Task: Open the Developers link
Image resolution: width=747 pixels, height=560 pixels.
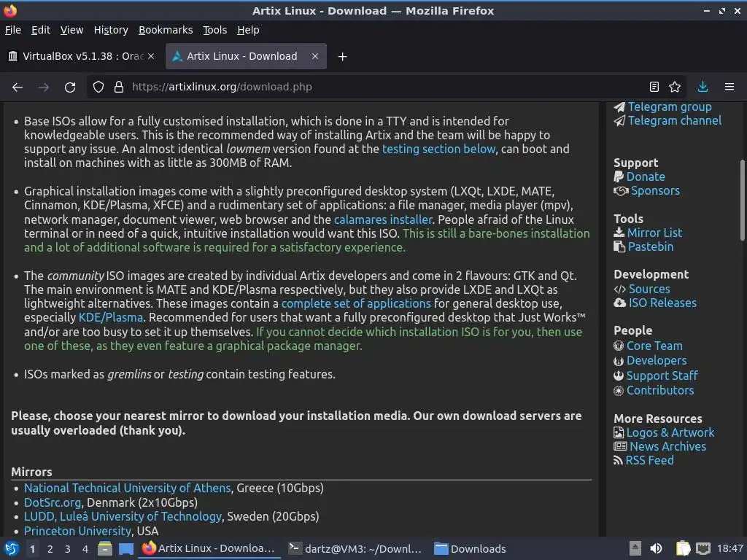Action: click(x=657, y=360)
